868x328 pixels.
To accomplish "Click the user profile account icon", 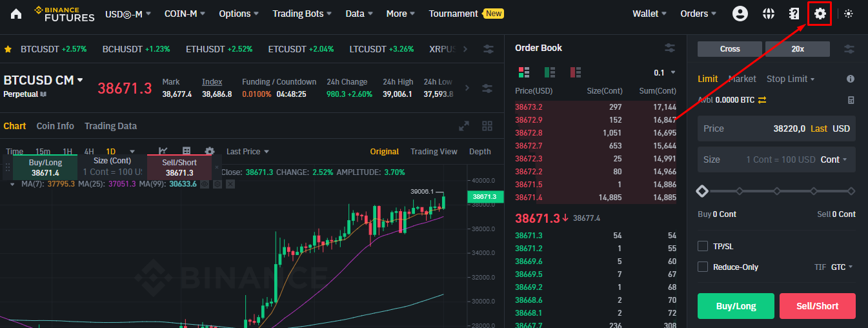I will tap(740, 14).
